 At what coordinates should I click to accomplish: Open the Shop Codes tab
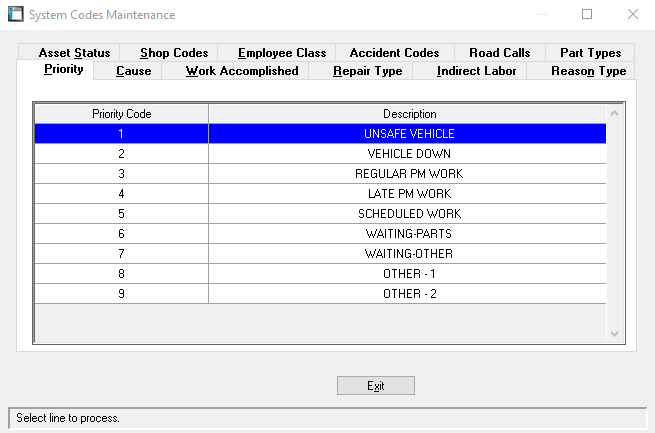pyautogui.click(x=174, y=53)
